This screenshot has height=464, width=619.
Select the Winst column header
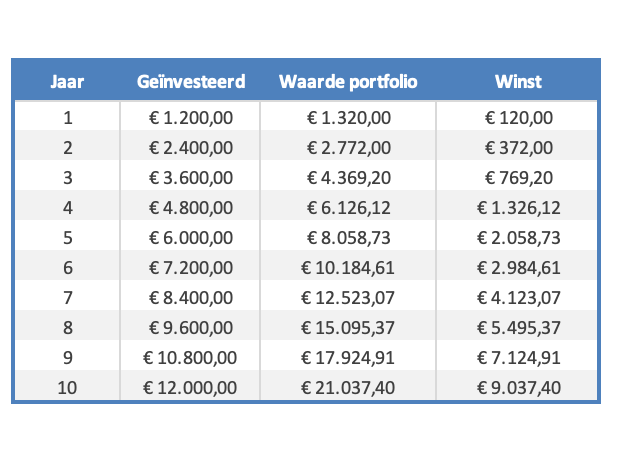coord(518,81)
